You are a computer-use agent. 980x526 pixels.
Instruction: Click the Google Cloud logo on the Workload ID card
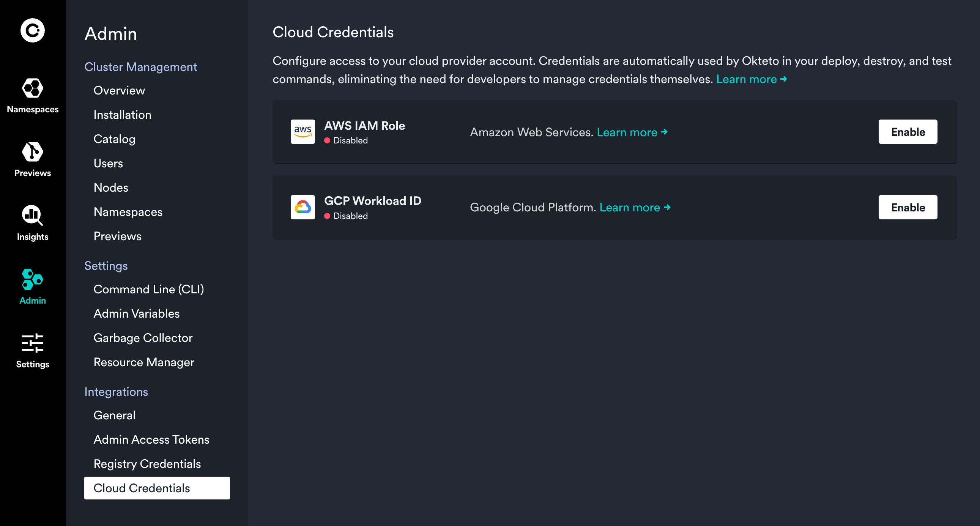pyautogui.click(x=303, y=207)
